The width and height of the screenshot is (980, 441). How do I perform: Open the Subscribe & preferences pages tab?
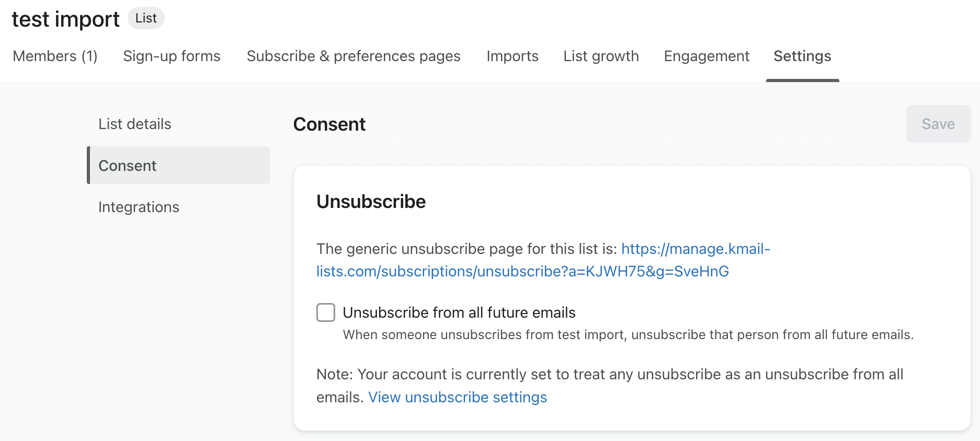pos(353,56)
